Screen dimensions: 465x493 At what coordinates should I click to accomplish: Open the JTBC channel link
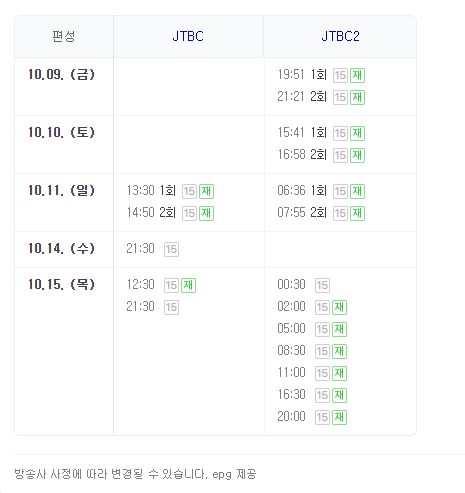point(188,36)
